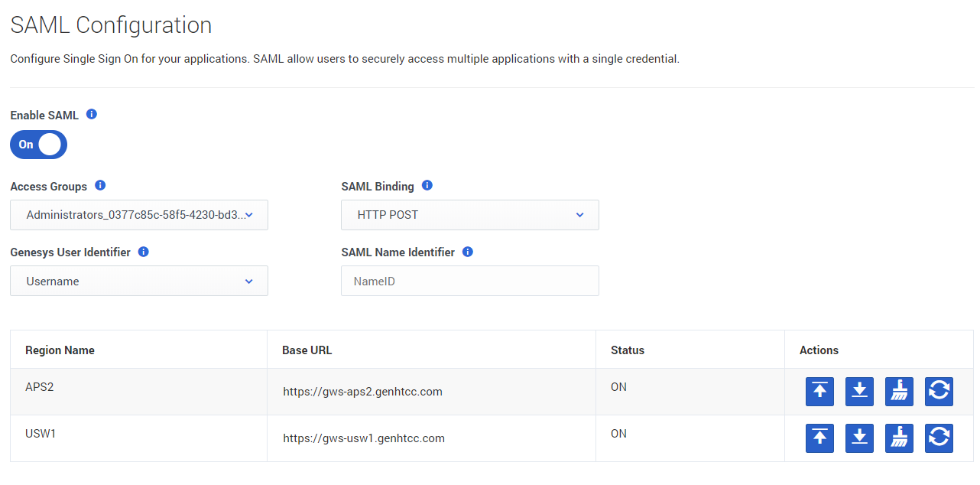Image resolution: width=980 pixels, height=485 pixels.
Task: Toggle the Enable SAML switch off
Action: point(38,145)
